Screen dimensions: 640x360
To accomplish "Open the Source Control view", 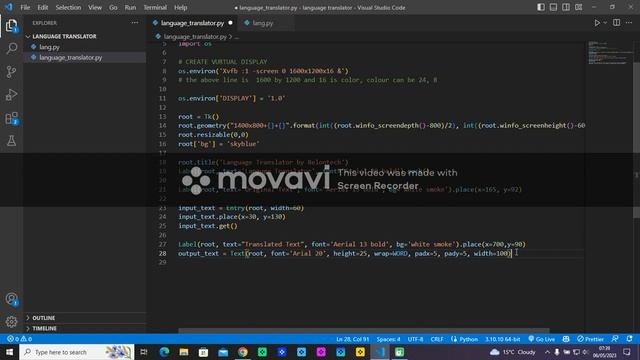I will coord(11,72).
